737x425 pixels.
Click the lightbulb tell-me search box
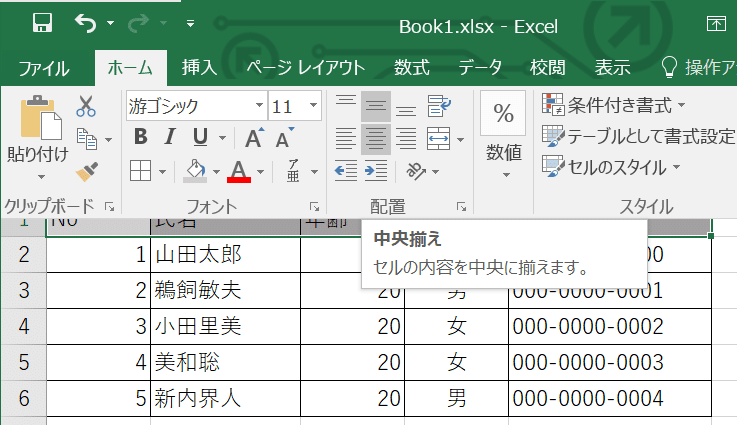pos(698,68)
